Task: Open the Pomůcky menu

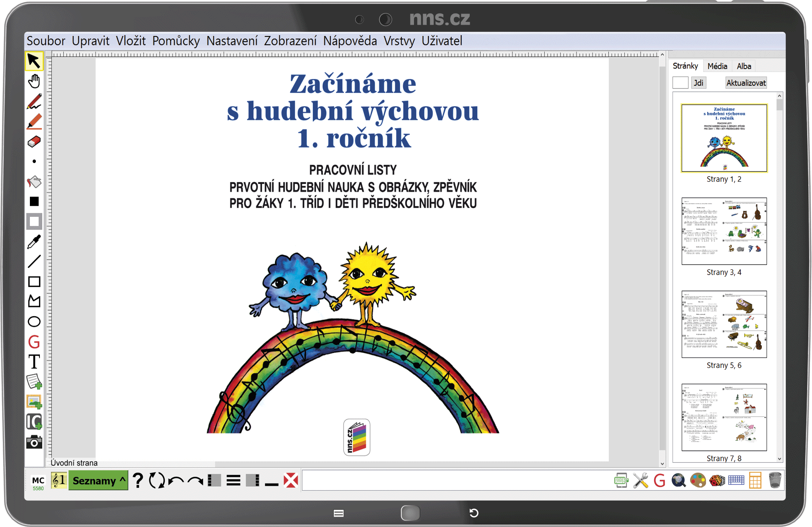Action: point(176,41)
